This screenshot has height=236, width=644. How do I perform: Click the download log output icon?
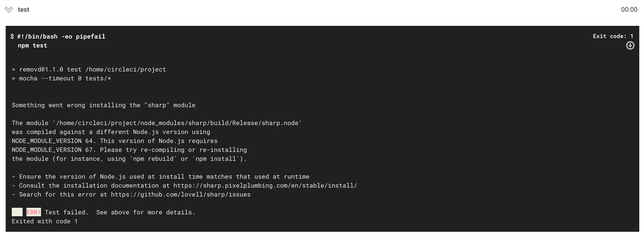[630, 45]
